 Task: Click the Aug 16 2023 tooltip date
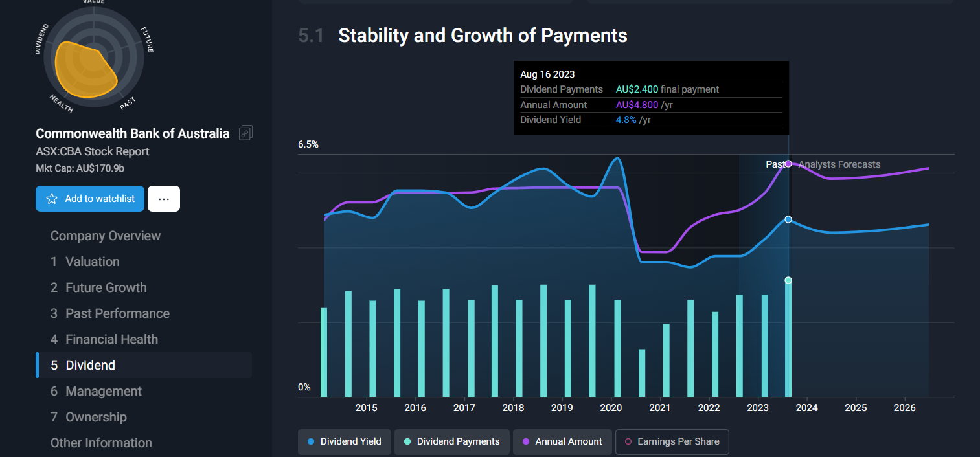coord(547,74)
